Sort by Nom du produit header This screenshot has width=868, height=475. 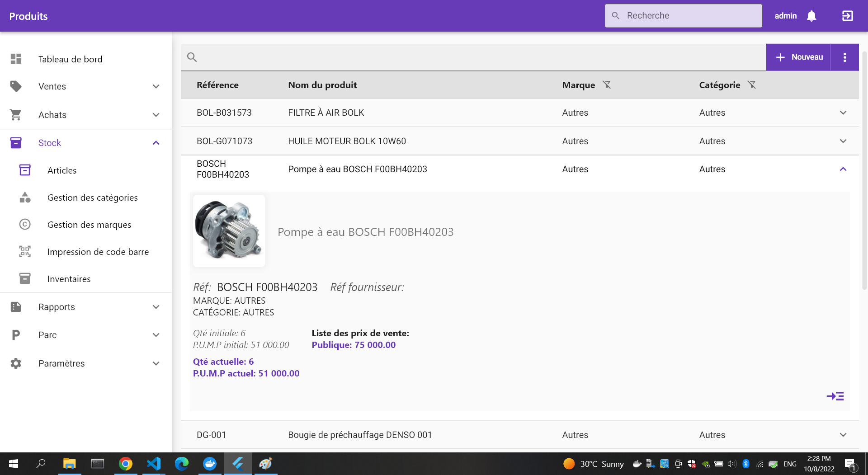click(x=322, y=85)
